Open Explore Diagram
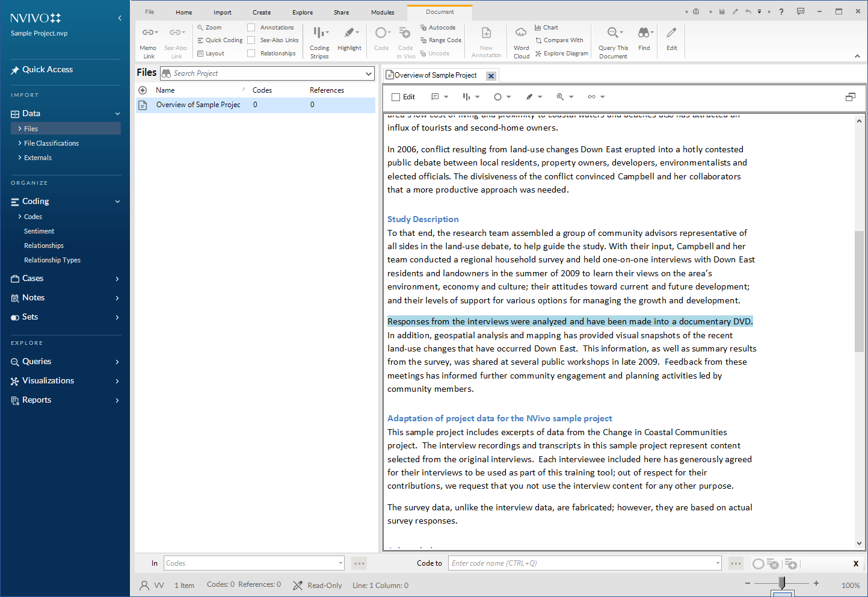This screenshot has height=597, width=868. click(x=561, y=54)
